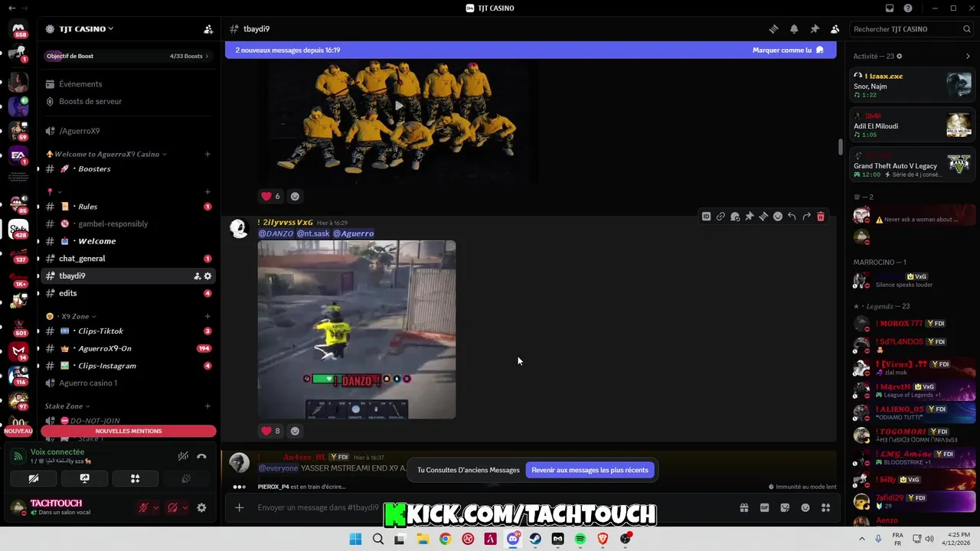The height and width of the screenshot is (551, 980).
Task: Collapse Welcome to AguerroX9 Casino category
Action: [110, 154]
